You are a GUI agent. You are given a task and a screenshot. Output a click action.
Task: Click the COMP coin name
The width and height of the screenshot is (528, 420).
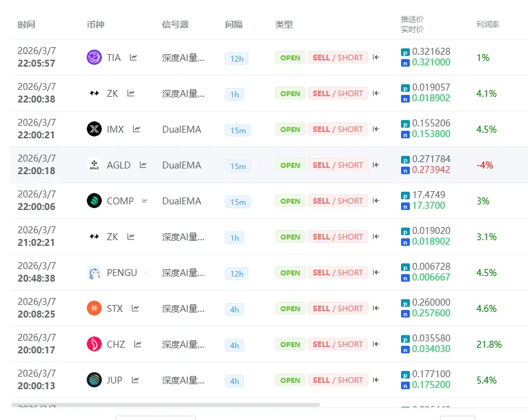120,201
